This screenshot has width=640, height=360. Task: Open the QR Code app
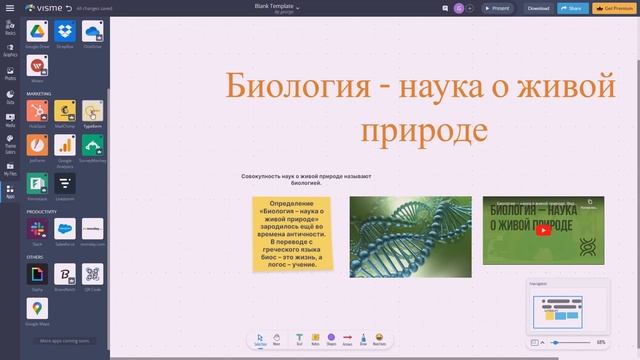coord(93,274)
